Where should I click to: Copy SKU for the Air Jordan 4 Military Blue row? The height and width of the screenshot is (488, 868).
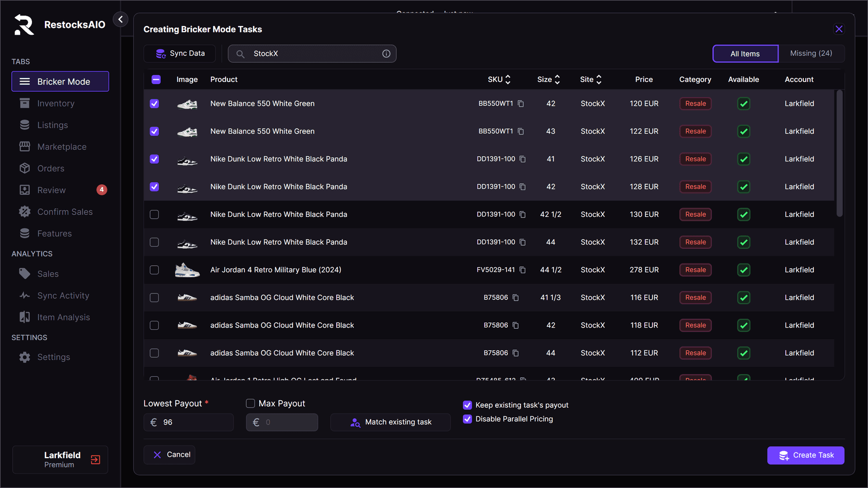tap(522, 270)
